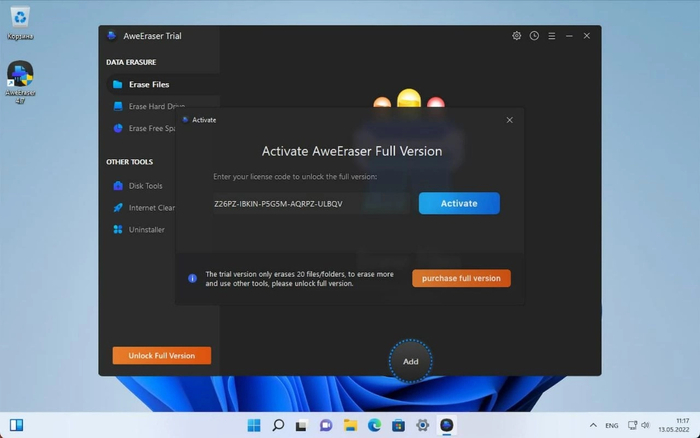
Task: Open the hamburger menu in title bar
Action: (552, 36)
